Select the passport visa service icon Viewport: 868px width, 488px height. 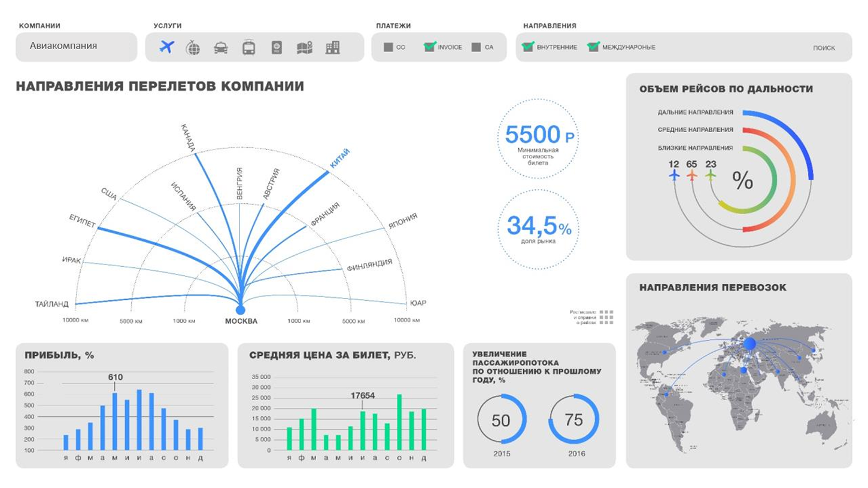(x=277, y=47)
